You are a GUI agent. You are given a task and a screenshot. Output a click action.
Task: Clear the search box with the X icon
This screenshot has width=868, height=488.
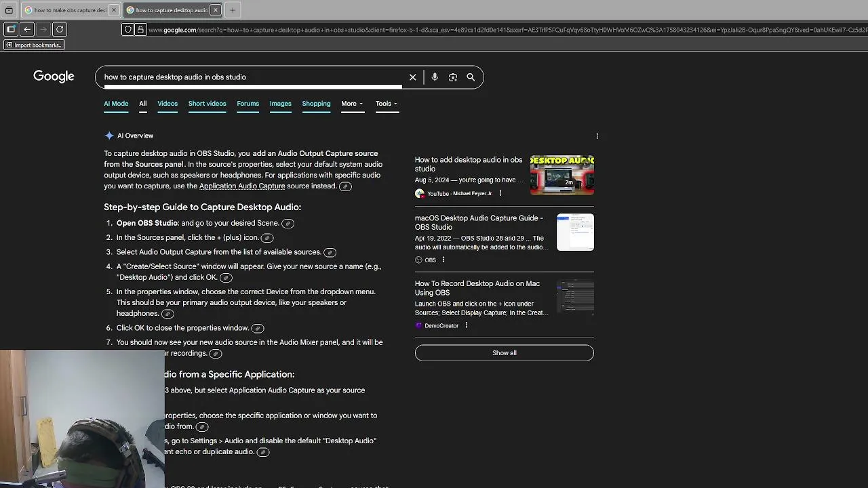412,77
